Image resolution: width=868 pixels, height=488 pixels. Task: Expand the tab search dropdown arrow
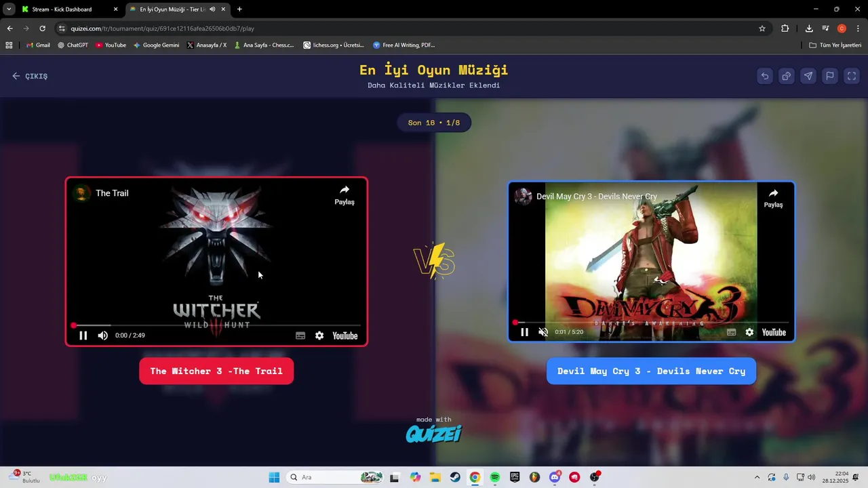(x=9, y=9)
